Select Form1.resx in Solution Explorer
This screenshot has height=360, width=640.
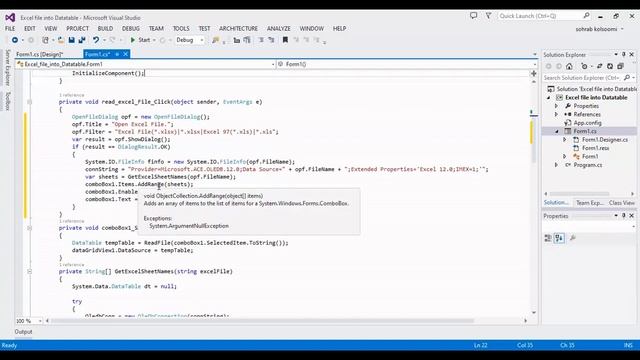pos(595,148)
